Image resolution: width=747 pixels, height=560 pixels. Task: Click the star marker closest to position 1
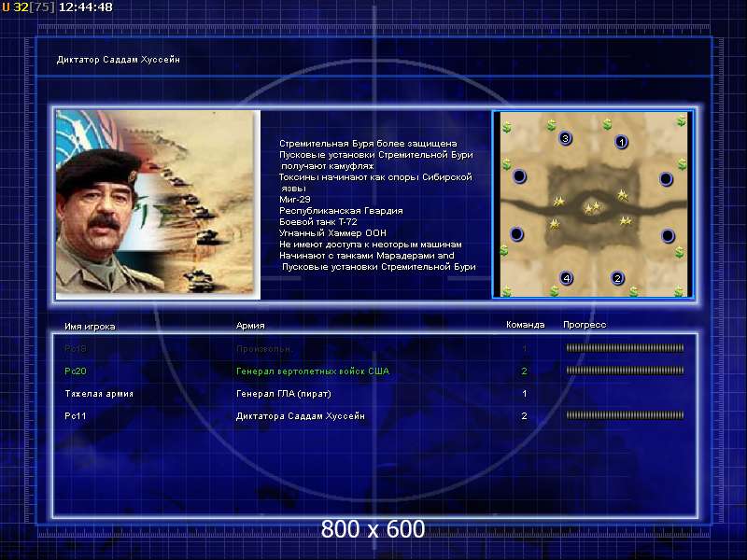tap(622, 194)
